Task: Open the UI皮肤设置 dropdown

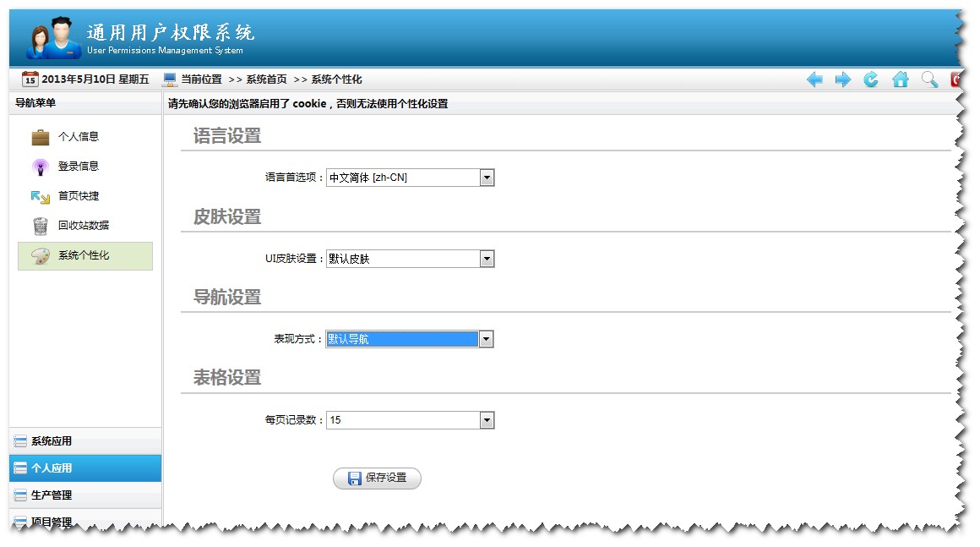Action: pyautogui.click(x=487, y=259)
